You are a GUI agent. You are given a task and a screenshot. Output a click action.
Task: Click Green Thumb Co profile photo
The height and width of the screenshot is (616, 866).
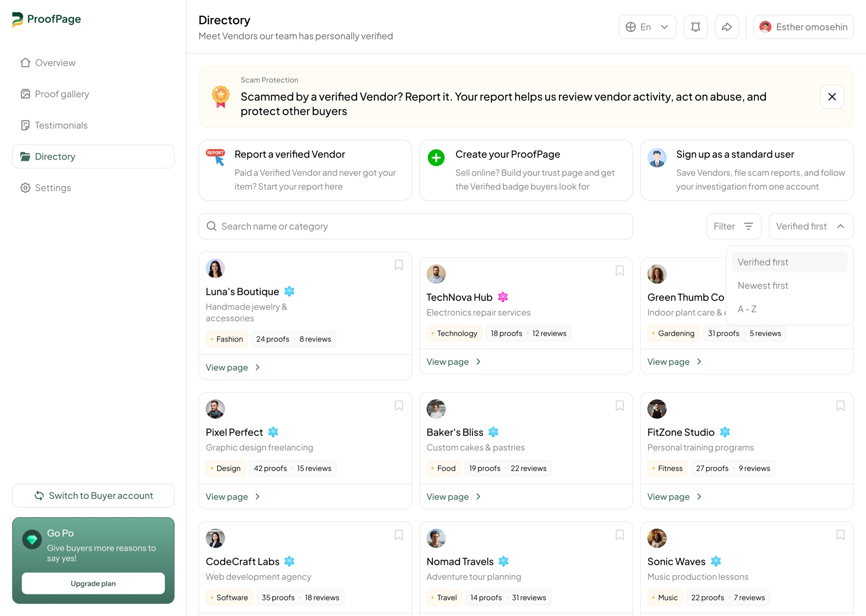point(657,274)
